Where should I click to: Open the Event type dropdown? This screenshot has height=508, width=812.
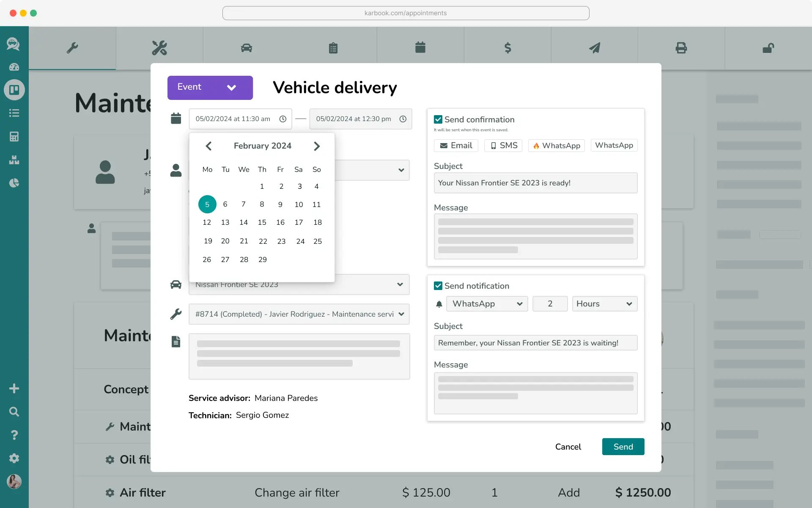coord(210,88)
